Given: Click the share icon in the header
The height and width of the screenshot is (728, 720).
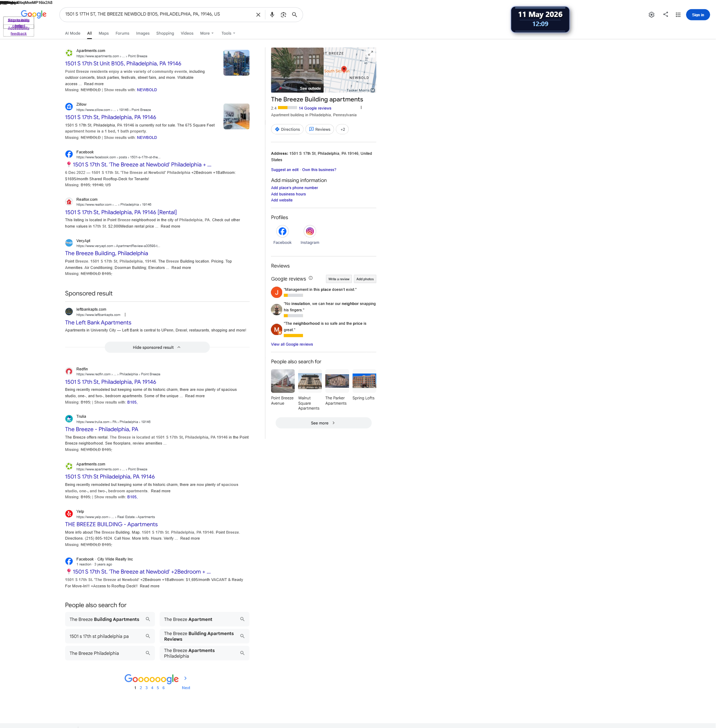Looking at the screenshot, I should click(x=666, y=14).
